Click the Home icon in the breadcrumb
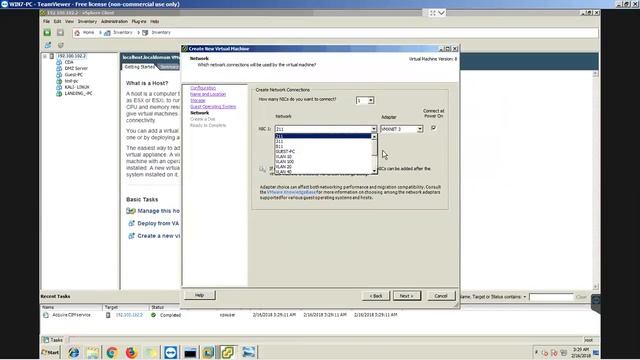 pyautogui.click(x=77, y=33)
